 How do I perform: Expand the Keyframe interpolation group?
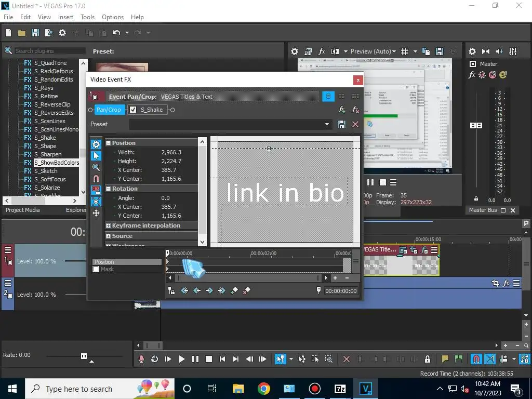108,225
